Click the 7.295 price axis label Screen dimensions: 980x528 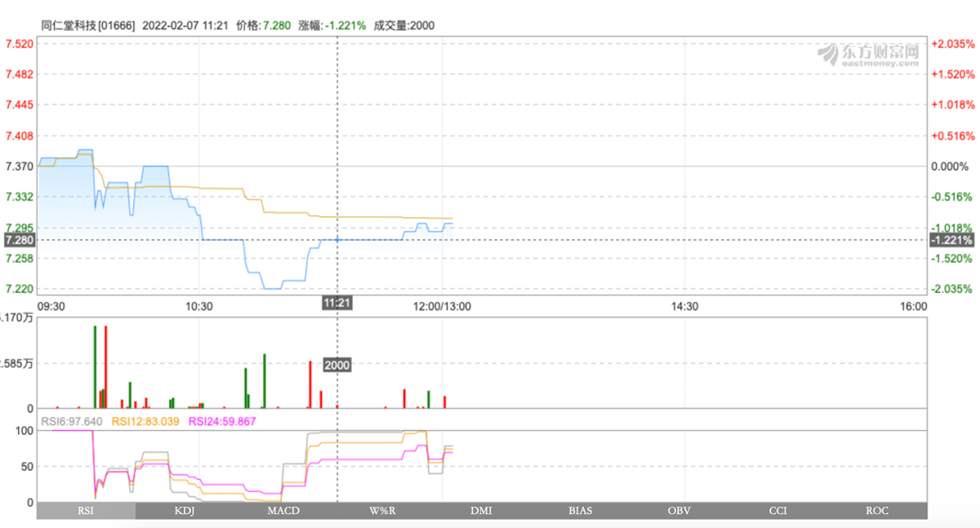point(20,228)
